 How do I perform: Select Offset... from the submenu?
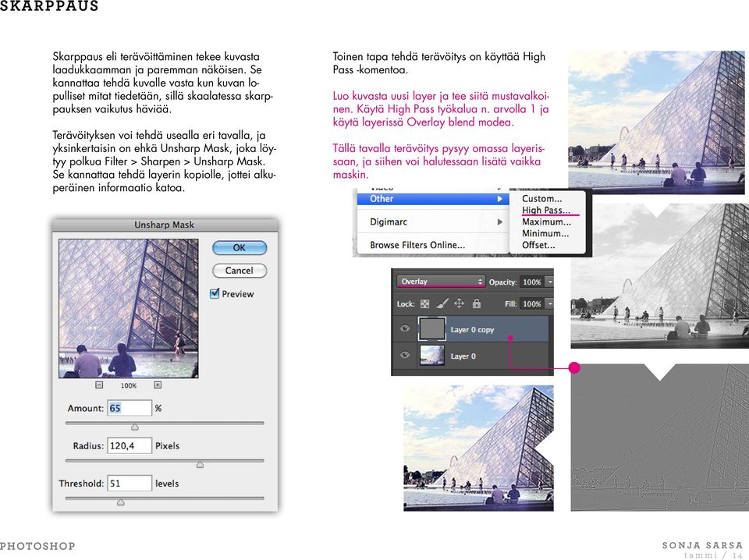tap(538, 245)
